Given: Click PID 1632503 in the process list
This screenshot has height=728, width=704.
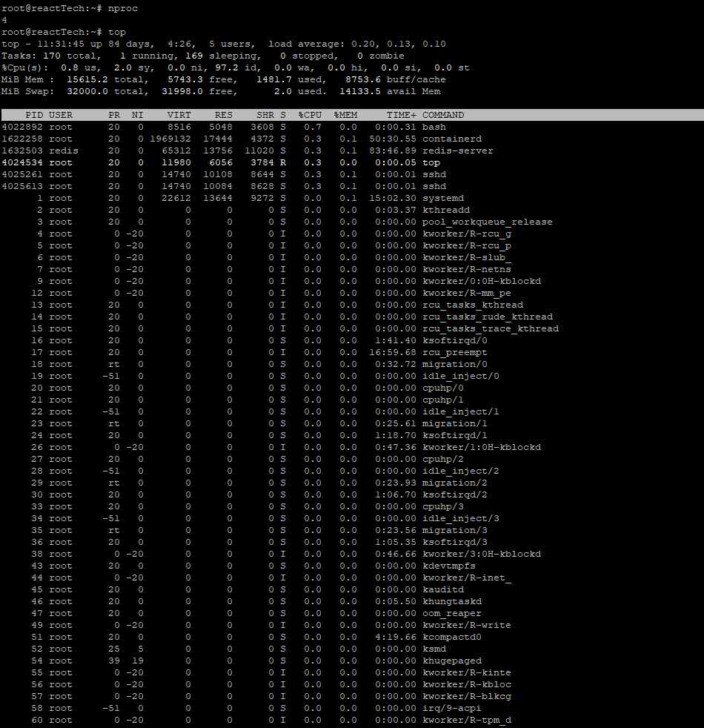Looking at the screenshot, I should (x=22, y=151).
